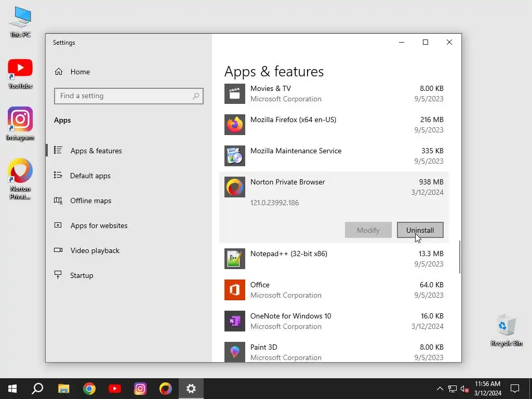Select the Mozilla Firefox app icon
Viewport: 532px width, 399px height.
[235, 125]
